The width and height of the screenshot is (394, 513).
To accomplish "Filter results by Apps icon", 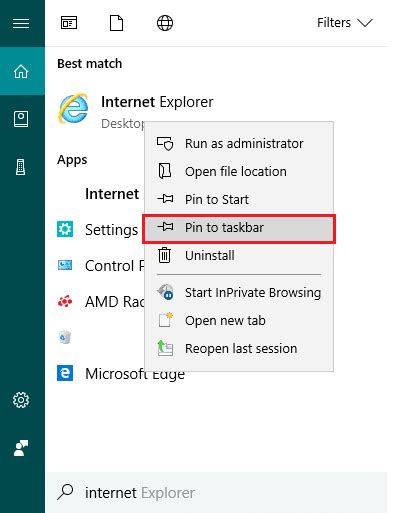I will coord(69,23).
